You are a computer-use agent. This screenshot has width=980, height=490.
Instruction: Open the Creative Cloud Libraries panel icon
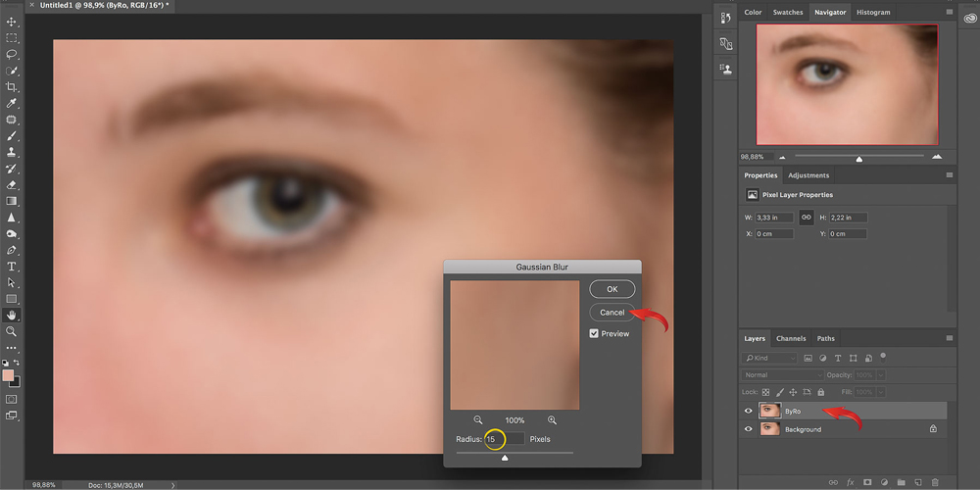click(969, 19)
